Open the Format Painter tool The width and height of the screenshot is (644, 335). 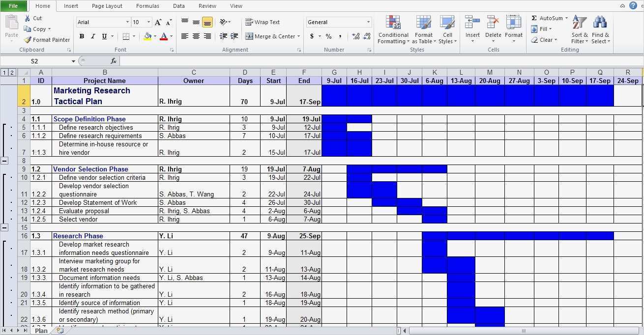point(47,39)
